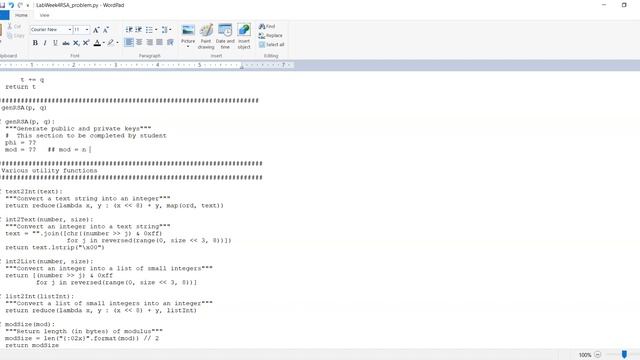
Task: Click the font size field showing 11
Action: pos(79,30)
